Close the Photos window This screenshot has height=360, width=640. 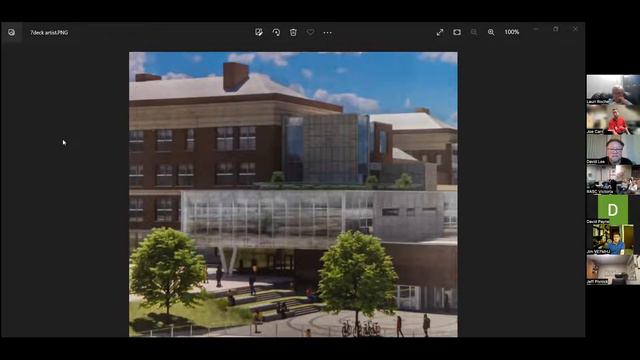[575, 29]
